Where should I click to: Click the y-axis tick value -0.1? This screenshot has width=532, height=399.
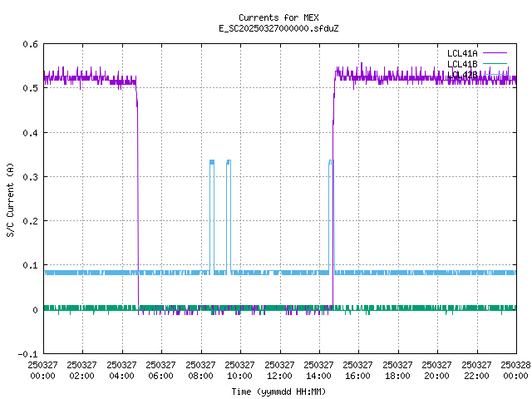click(27, 354)
